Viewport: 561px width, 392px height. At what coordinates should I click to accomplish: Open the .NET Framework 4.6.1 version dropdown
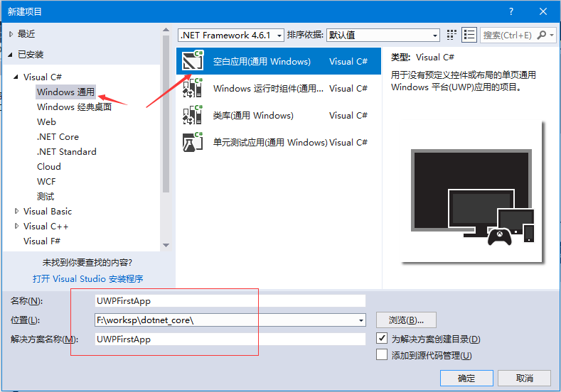point(279,36)
